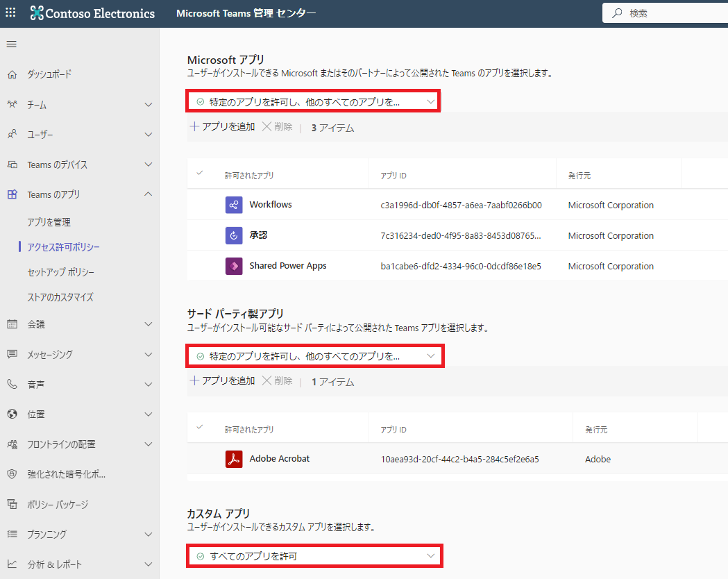
Task: Open the カスタム アプリ policy dropdown
Action: coord(314,556)
